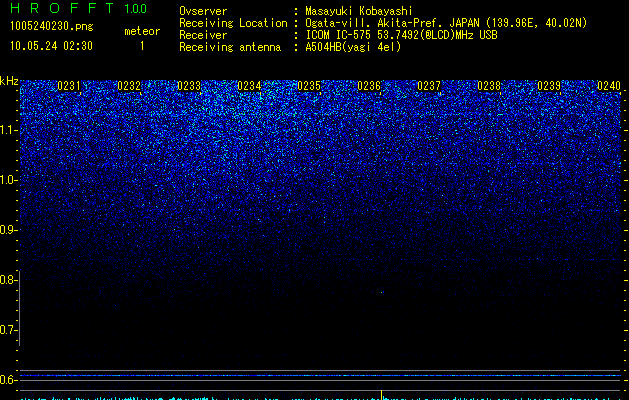Image resolution: width=629 pixels, height=400 pixels.
Task: Click the 0.9 kHz axis label
Action: tap(8, 230)
